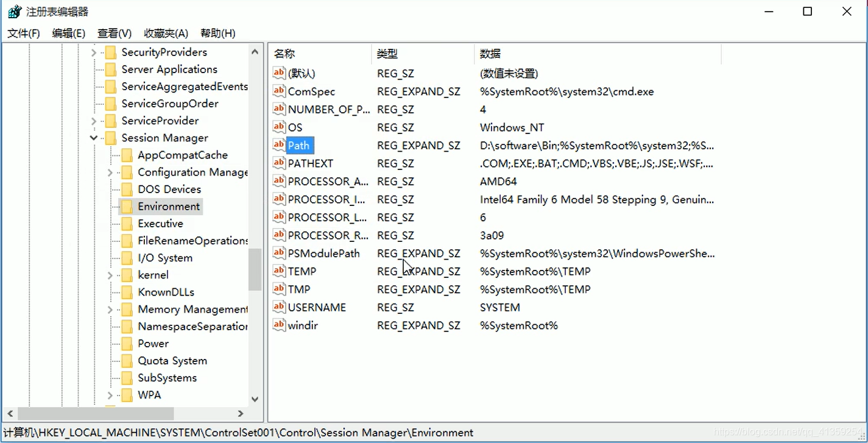This screenshot has width=868, height=443.
Task: Select the Executive key in the tree
Action: (x=161, y=224)
